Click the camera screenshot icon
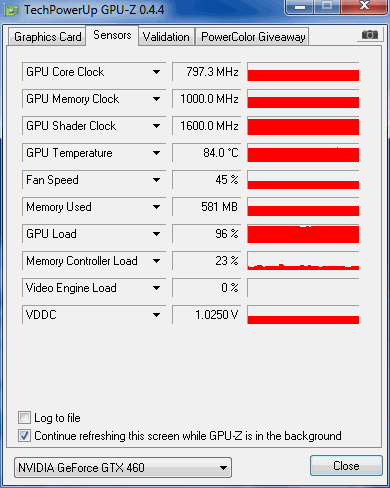This screenshot has width=390, height=488. [369, 35]
